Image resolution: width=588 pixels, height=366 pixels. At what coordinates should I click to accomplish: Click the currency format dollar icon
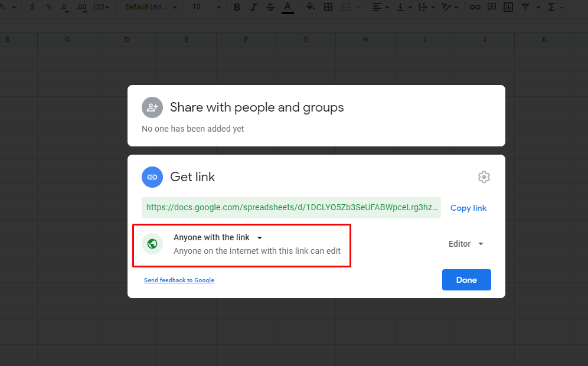tap(32, 7)
